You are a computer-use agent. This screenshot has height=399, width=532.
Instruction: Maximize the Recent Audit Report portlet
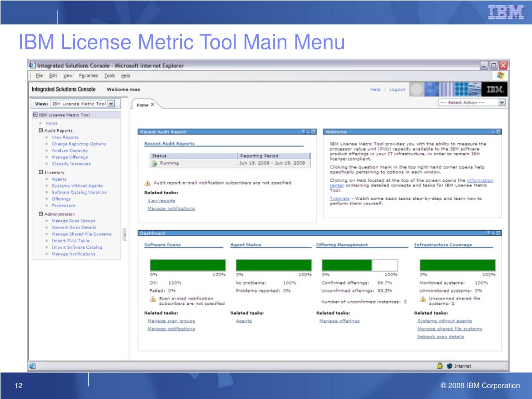point(313,131)
